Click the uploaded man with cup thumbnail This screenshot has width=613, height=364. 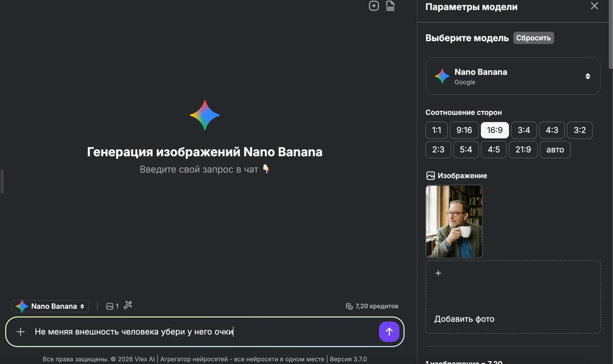tap(454, 221)
